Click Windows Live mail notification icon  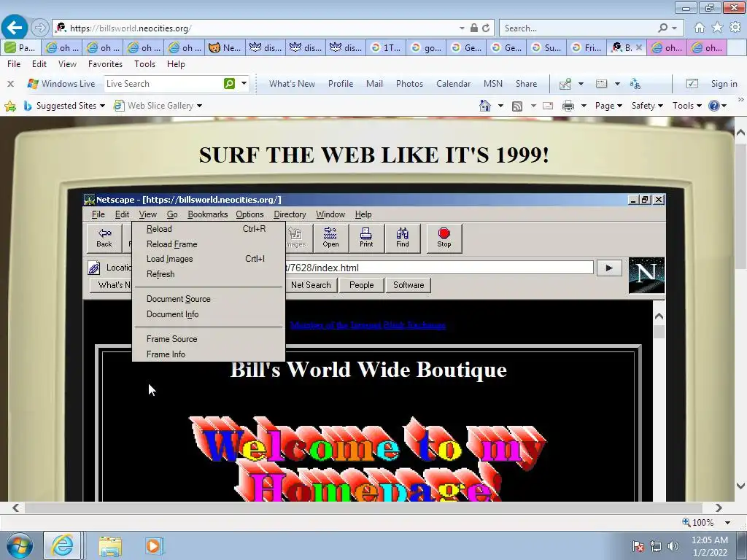click(565, 84)
